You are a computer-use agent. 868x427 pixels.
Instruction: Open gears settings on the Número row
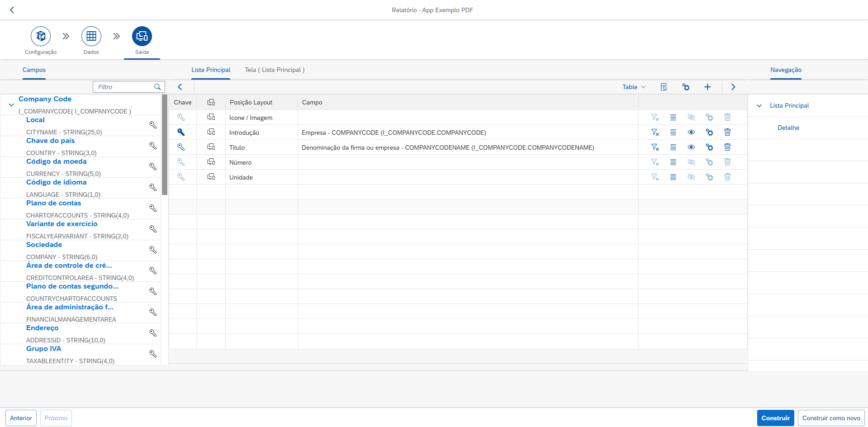point(709,162)
